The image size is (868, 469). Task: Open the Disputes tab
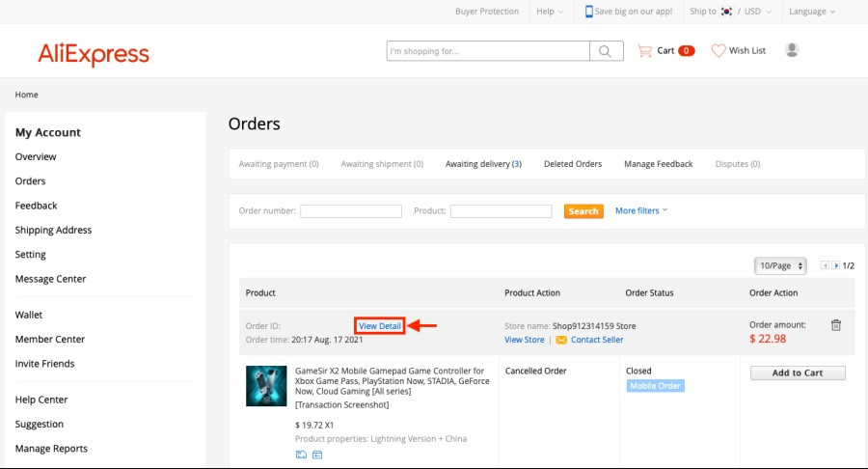738,164
